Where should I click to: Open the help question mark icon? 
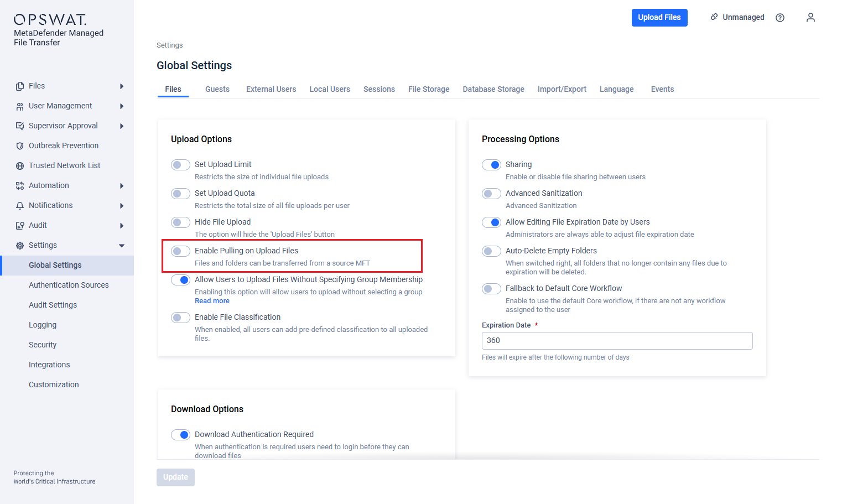(780, 18)
